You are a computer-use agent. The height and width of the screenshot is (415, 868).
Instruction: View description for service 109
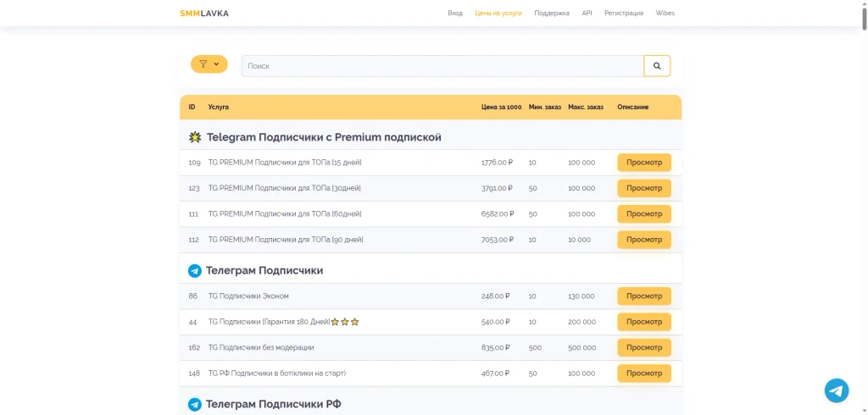pyautogui.click(x=644, y=163)
